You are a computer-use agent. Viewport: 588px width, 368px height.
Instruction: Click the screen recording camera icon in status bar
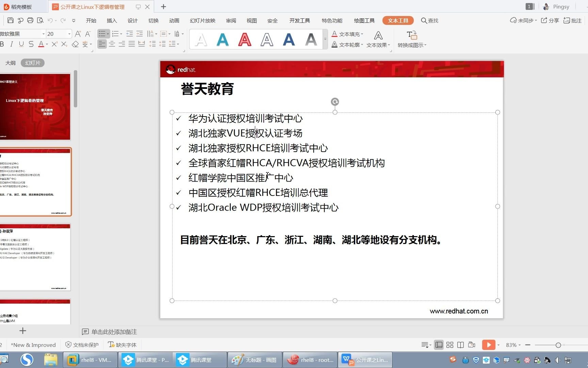[x=472, y=345]
